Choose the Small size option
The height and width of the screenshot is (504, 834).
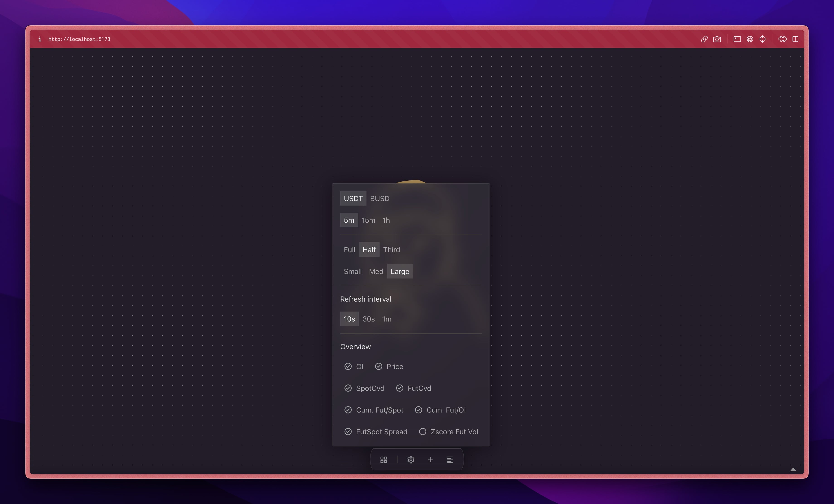(x=353, y=271)
